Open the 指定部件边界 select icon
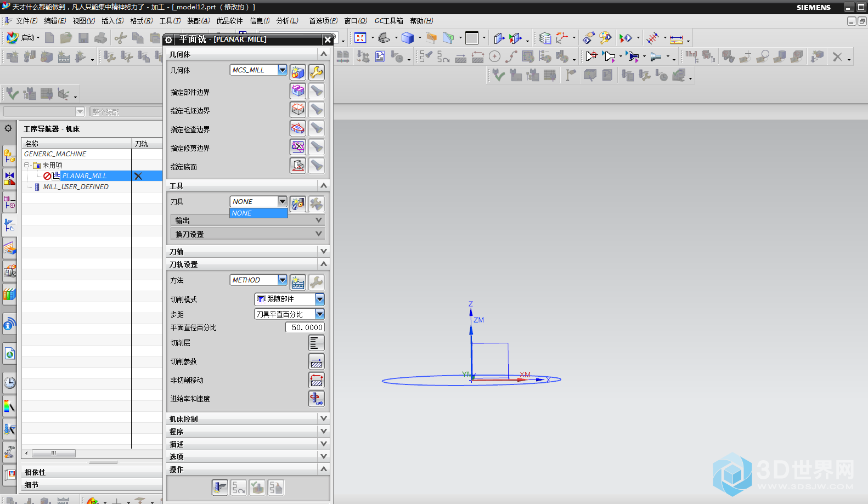The image size is (868, 504). 298,91
